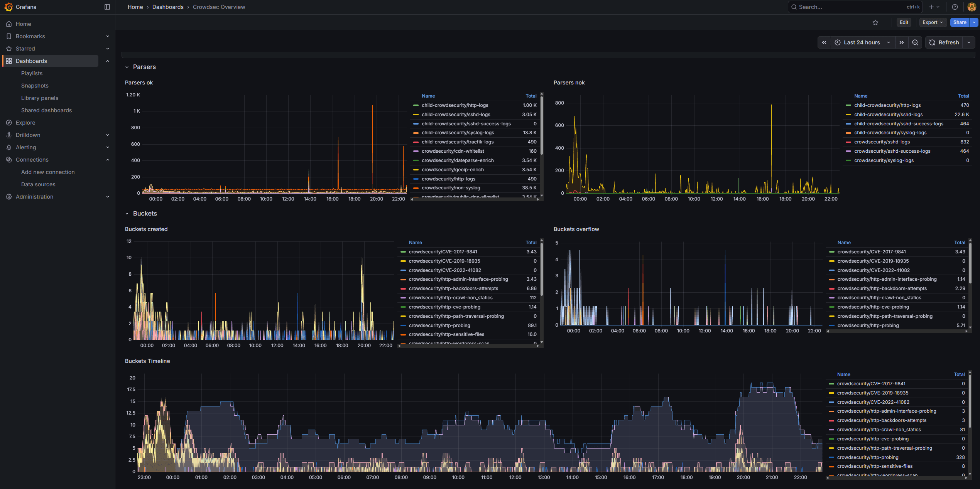Image resolution: width=980 pixels, height=489 pixels.
Task: Open the Explore compass icon in sidebar
Action: pos(9,122)
